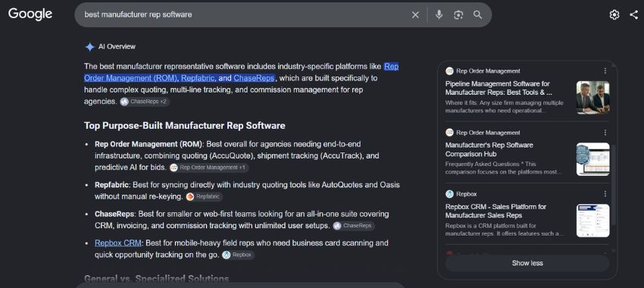Image resolution: width=644 pixels, height=288 pixels.
Task: Click the Comparison Hub card thumbnail
Action: coord(592,159)
